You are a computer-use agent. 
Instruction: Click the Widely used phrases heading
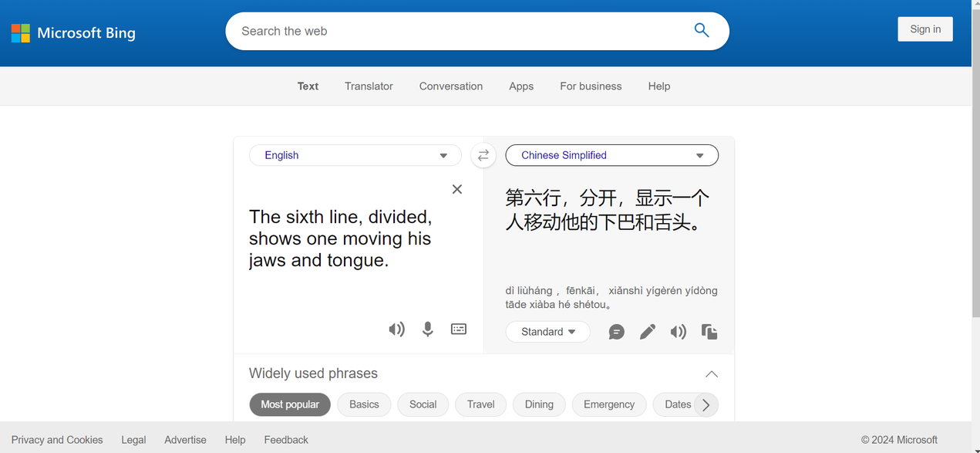pyautogui.click(x=313, y=374)
